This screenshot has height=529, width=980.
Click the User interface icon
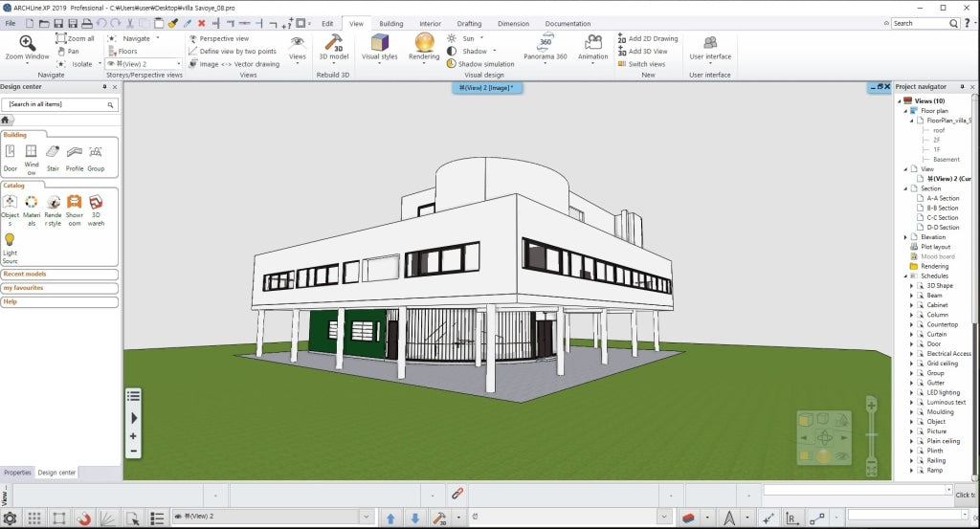click(x=710, y=42)
